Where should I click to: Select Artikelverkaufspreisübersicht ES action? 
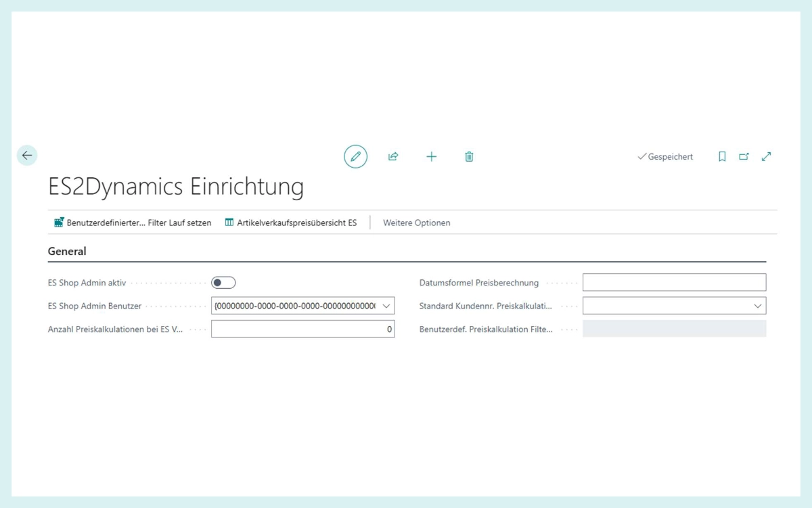pos(291,223)
